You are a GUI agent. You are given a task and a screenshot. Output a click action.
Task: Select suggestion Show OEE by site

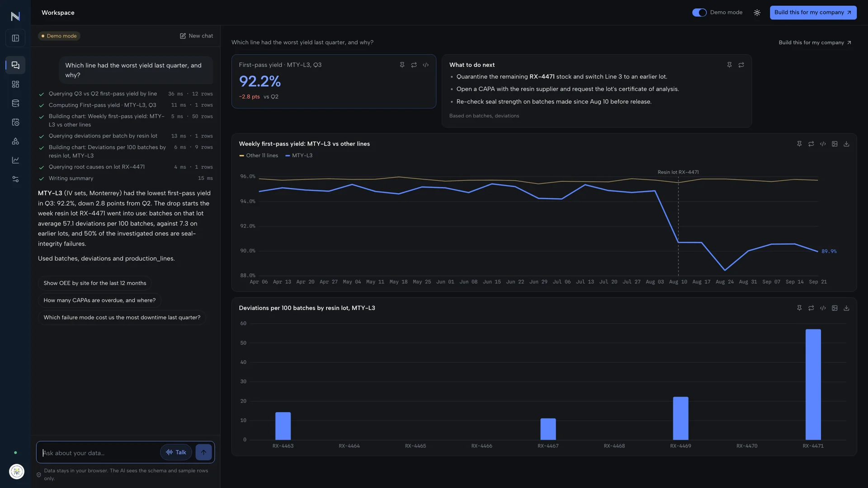click(x=95, y=283)
